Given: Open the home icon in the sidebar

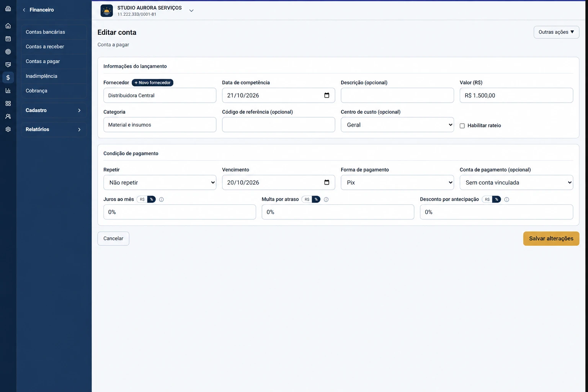Looking at the screenshot, I should [8, 26].
